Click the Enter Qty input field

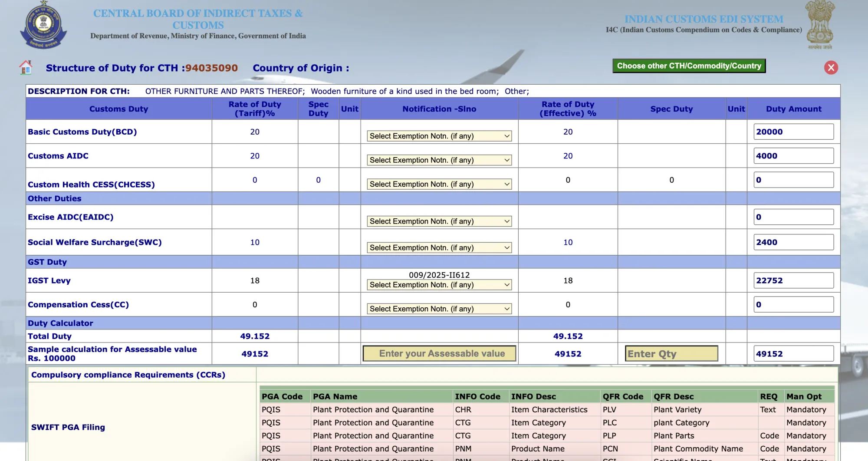pyautogui.click(x=671, y=354)
